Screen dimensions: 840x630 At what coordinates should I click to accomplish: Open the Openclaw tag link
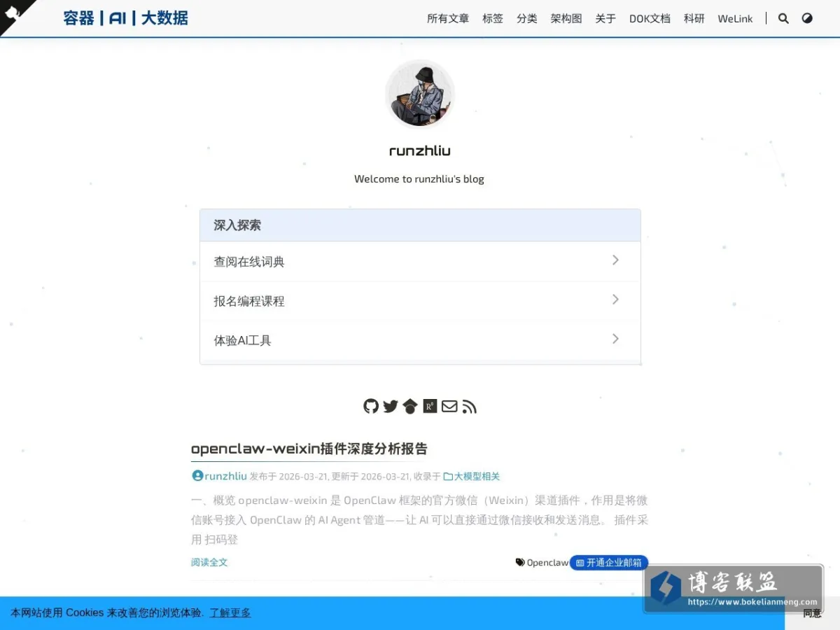547,562
